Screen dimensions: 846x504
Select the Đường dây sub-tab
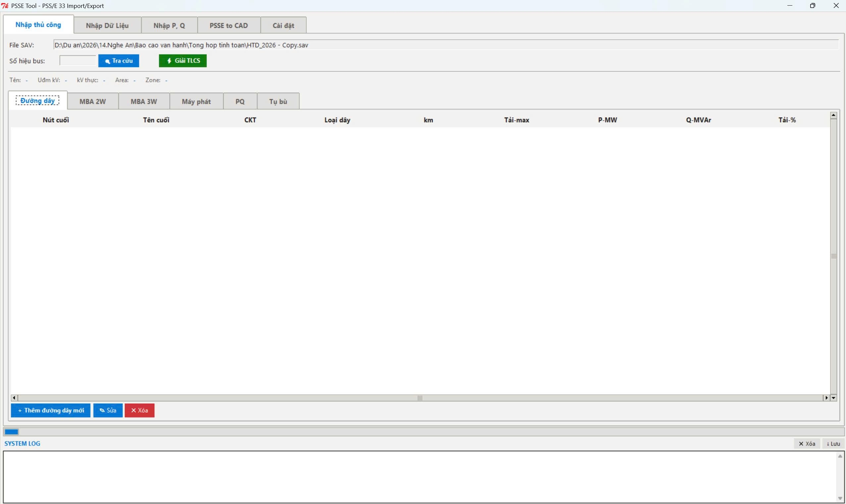tap(38, 101)
